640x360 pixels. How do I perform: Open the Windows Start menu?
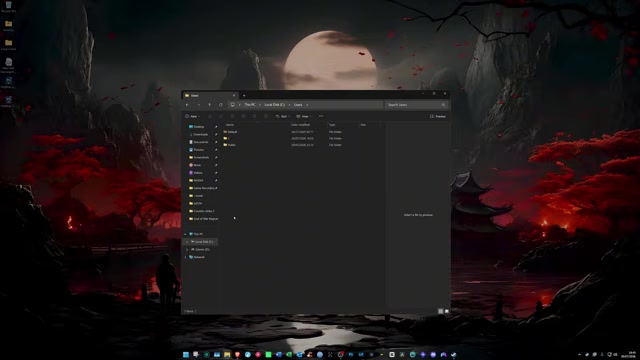point(186,355)
